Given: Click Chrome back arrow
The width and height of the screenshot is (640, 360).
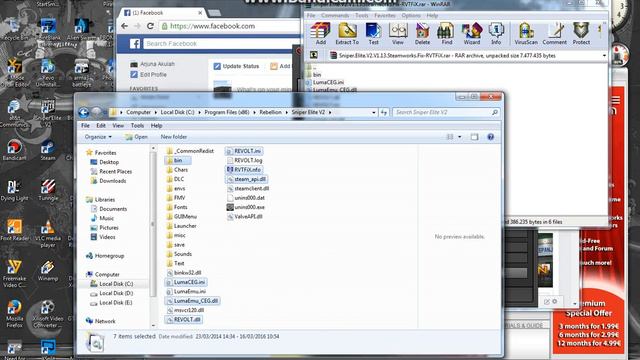Looking at the screenshot, I should [x=124, y=26].
